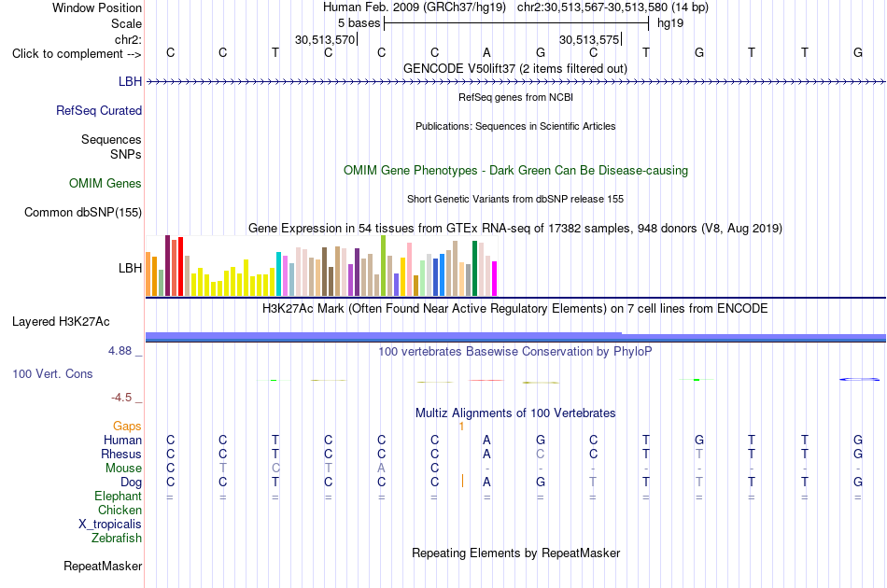Click the 'H3K27Ac Mark' ENCODE track title
This screenshot has height=588, width=887.
515,309
